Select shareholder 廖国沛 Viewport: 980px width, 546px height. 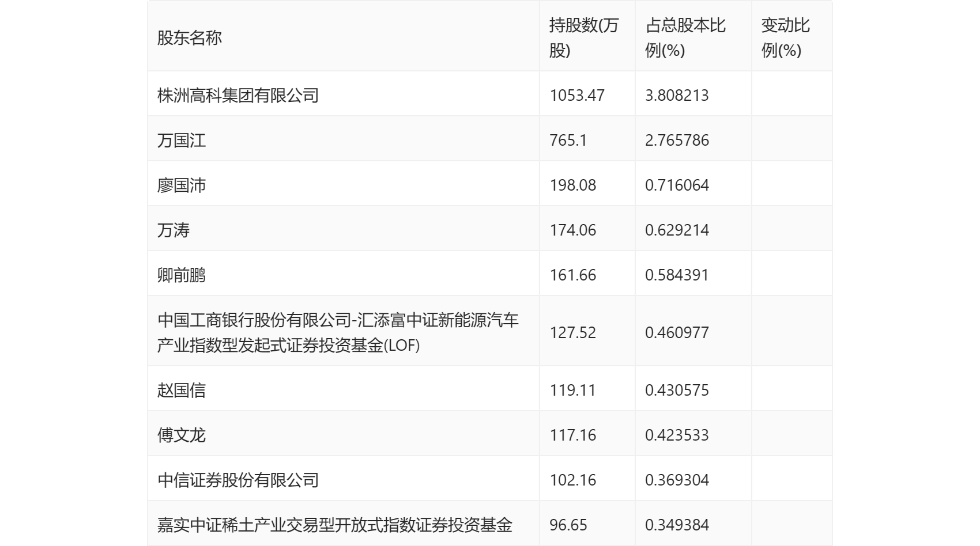pos(182,185)
